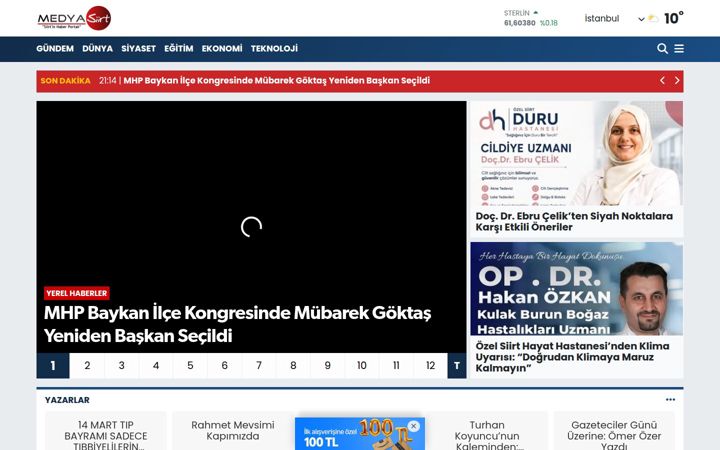
Task: Select slide number 4
Action: pos(156,366)
